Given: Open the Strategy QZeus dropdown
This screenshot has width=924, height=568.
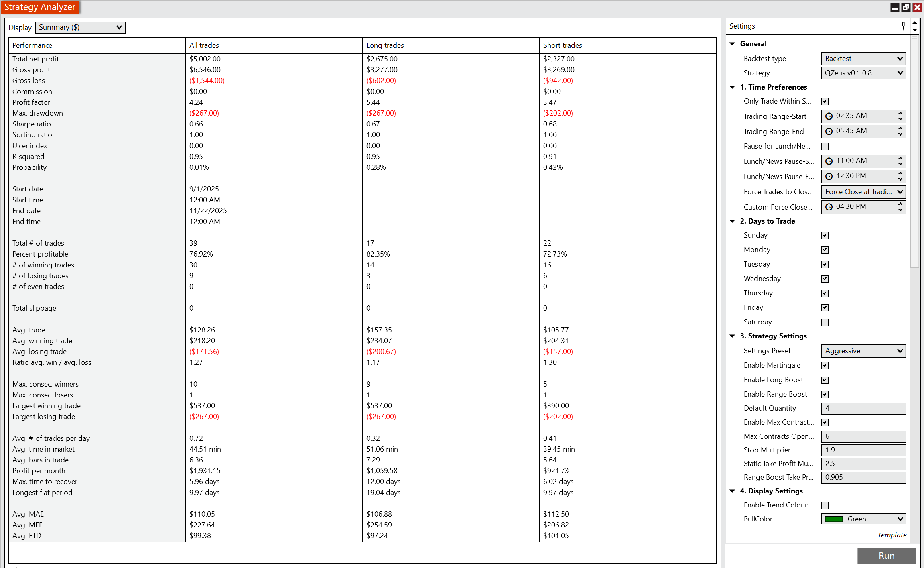Looking at the screenshot, I should click(863, 73).
